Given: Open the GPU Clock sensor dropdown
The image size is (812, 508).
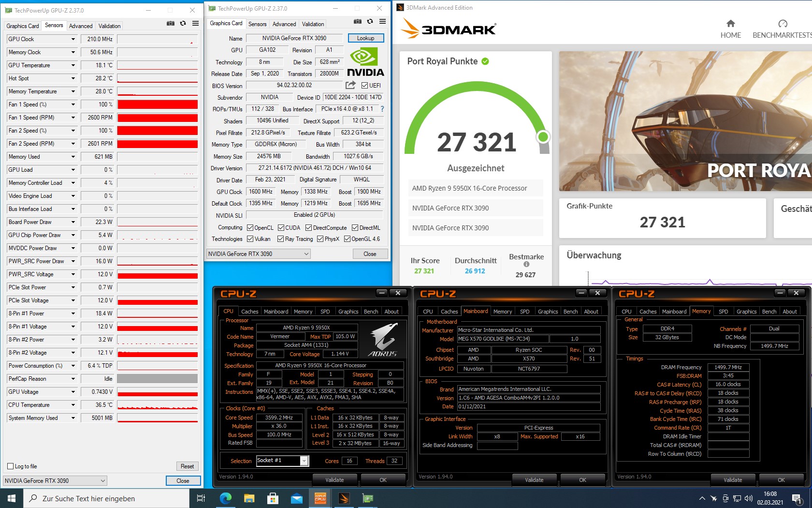Looking at the screenshot, I should 73,39.
